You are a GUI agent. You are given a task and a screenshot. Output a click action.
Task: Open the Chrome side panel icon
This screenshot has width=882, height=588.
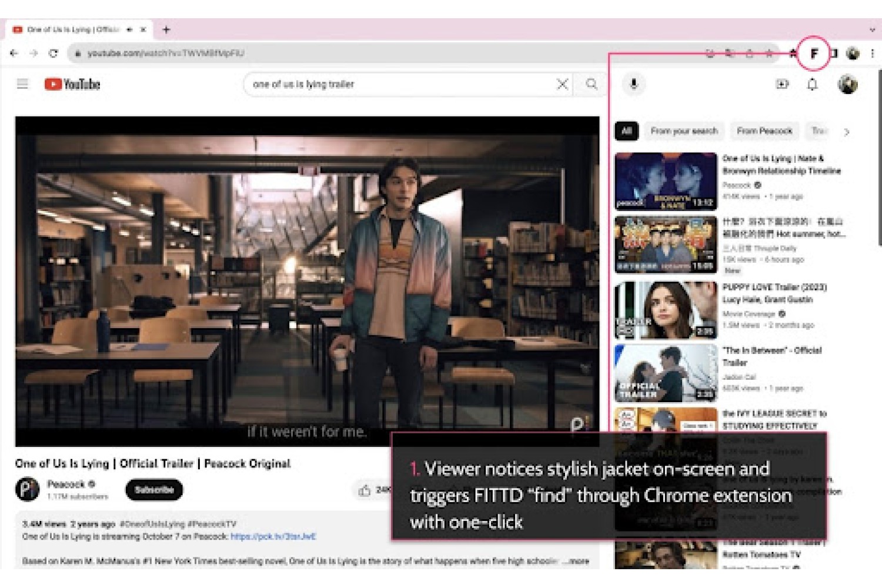(x=833, y=54)
